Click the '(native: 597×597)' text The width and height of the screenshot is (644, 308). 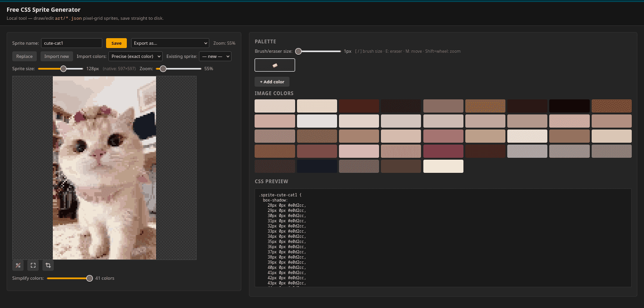click(119, 69)
